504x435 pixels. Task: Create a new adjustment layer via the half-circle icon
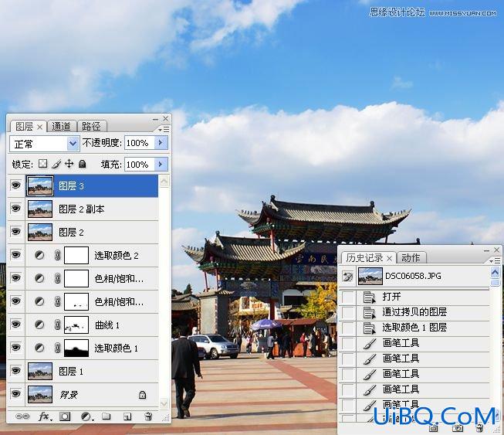tap(86, 416)
